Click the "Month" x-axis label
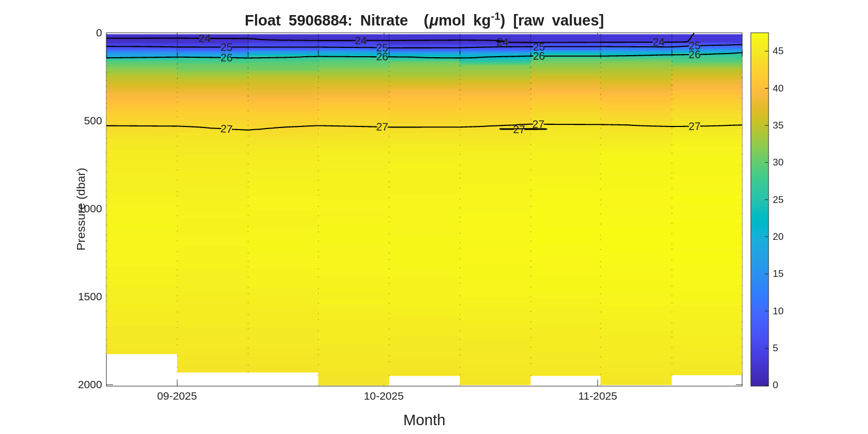This screenshot has height=434, width=868. click(x=424, y=419)
